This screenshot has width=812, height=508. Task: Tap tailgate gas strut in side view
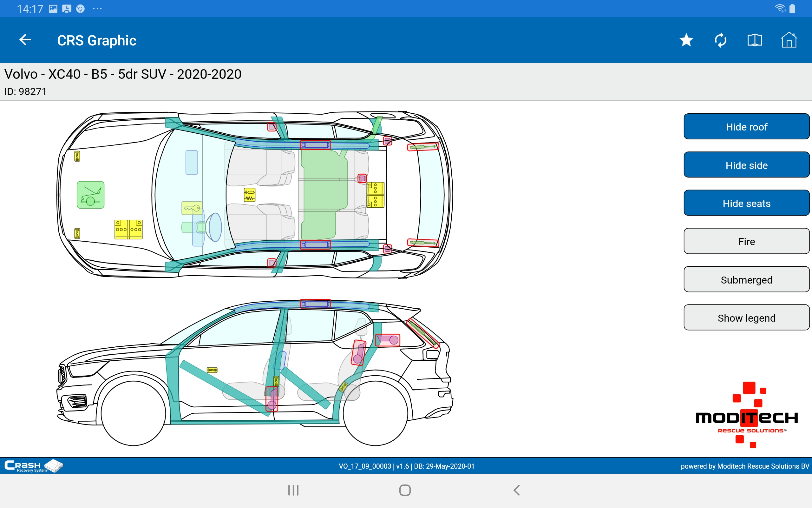coord(423,334)
